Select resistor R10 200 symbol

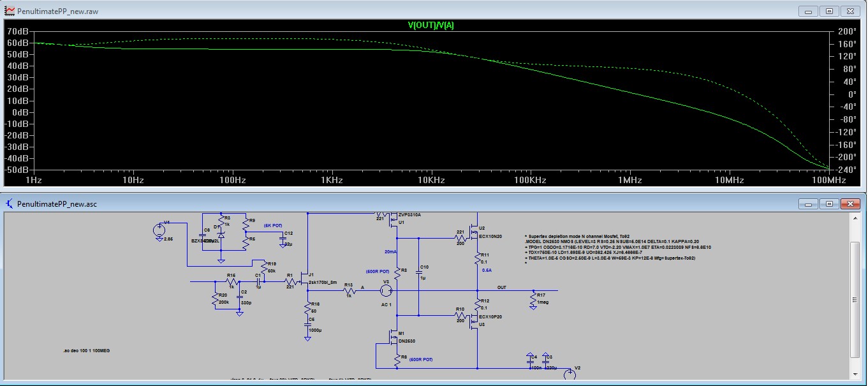[x=460, y=315]
